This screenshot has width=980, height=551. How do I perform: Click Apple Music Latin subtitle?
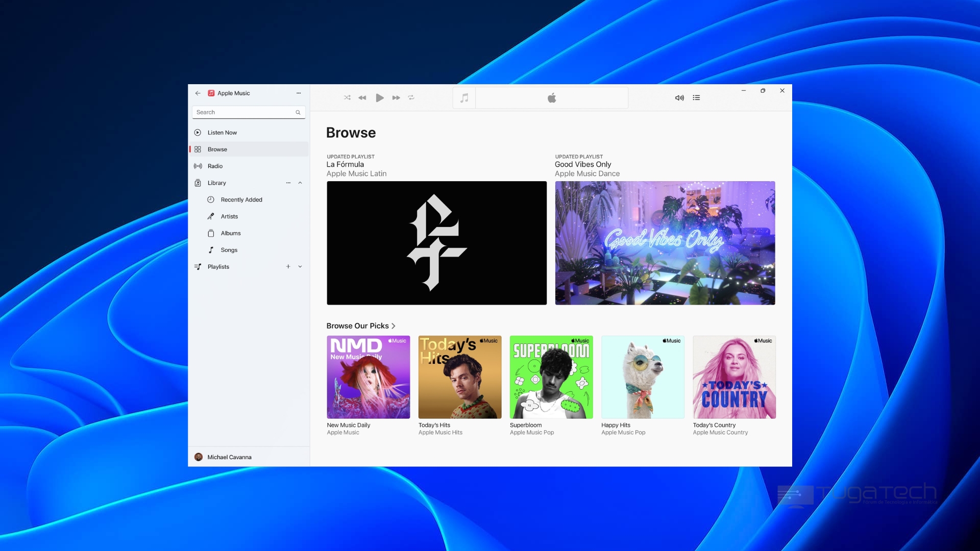click(356, 174)
